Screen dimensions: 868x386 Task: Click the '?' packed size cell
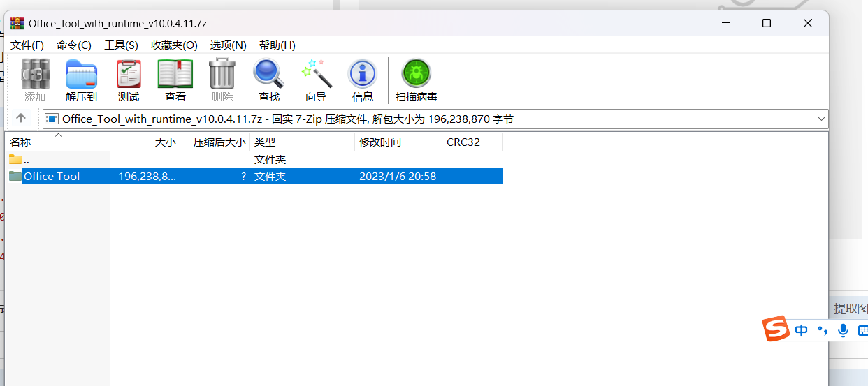click(x=243, y=176)
